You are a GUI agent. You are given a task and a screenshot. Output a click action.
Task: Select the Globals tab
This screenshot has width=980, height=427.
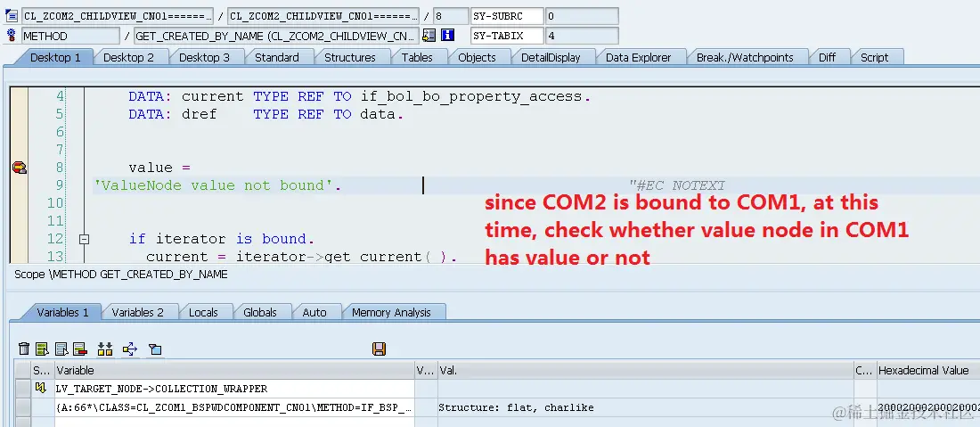tap(260, 312)
